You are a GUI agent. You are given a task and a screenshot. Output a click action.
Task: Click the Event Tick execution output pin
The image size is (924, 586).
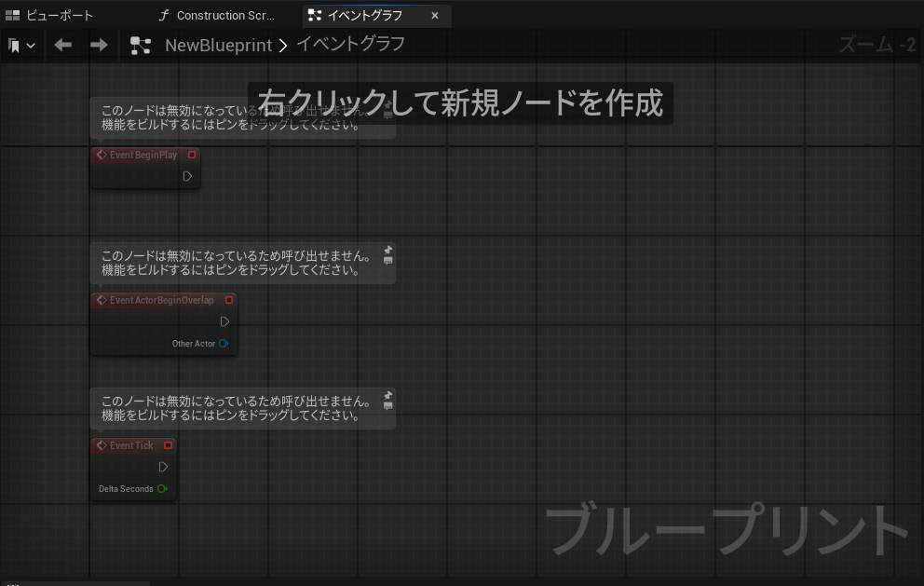163,467
